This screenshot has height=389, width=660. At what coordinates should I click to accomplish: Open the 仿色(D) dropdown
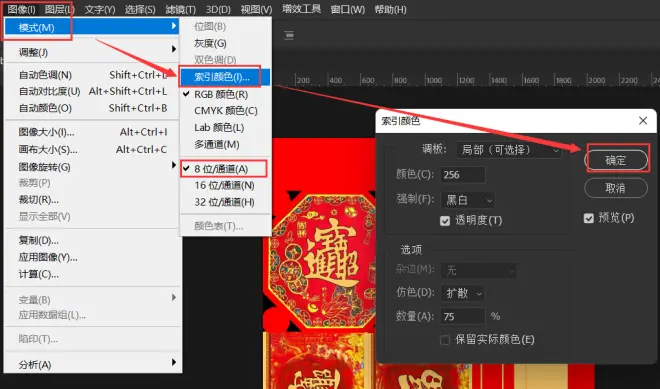(x=463, y=293)
